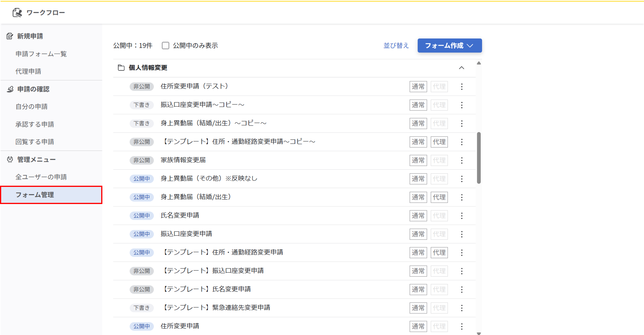The width and height of the screenshot is (644, 335).
Task: Open the フォーム作成 dropdown
Action: [450, 46]
